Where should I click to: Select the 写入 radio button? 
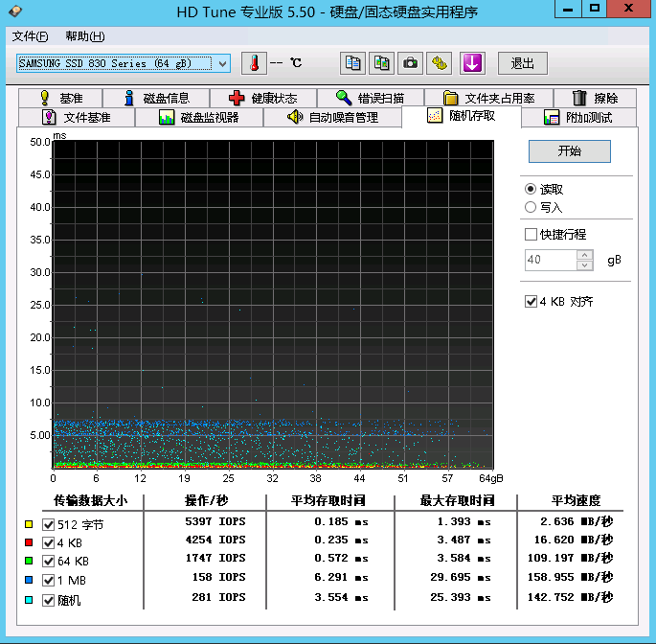point(531,207)
